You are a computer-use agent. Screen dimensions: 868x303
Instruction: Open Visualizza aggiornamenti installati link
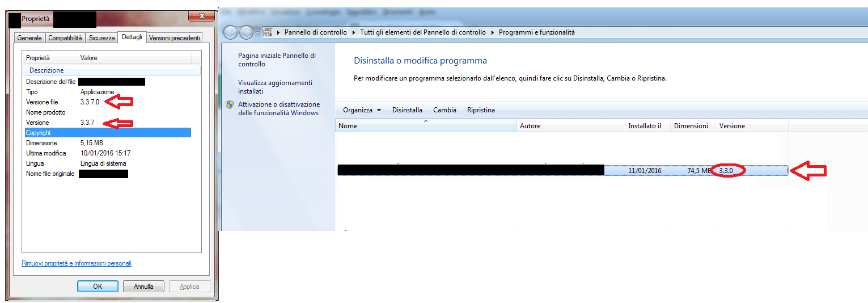click(x=275, y=87)
